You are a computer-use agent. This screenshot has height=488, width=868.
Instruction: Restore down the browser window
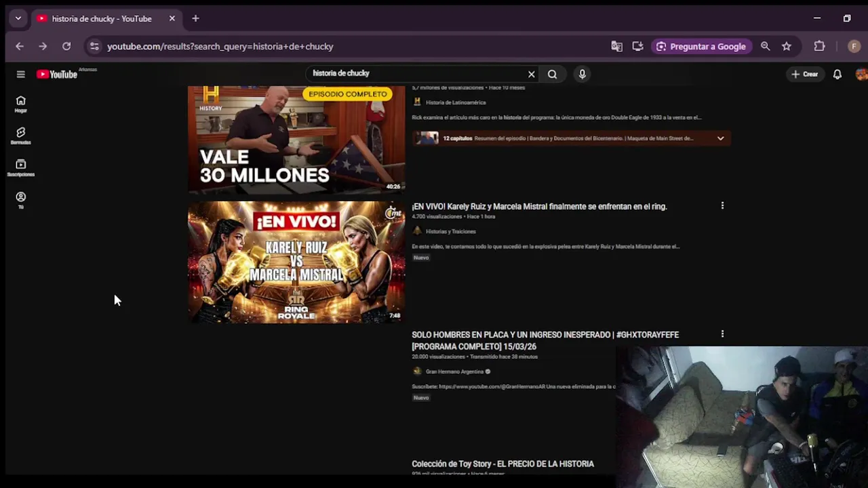coord(847,18)
